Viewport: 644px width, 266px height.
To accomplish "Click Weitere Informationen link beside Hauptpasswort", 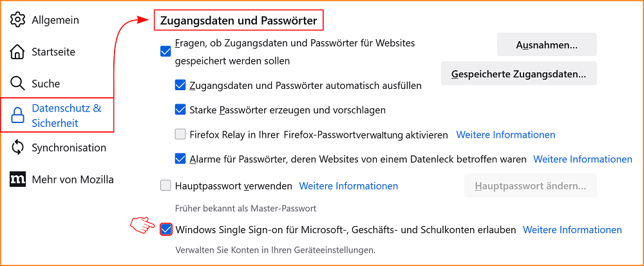I will click(348, 186).
